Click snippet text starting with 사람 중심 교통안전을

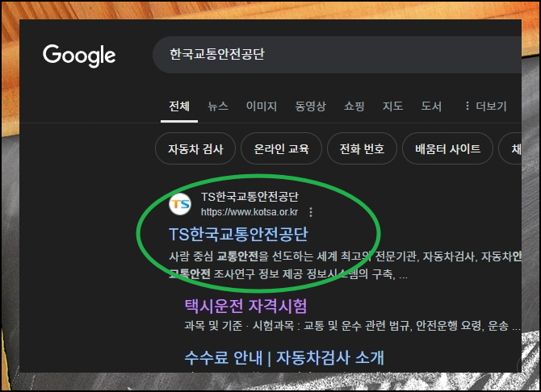click(x=345, y=265)
